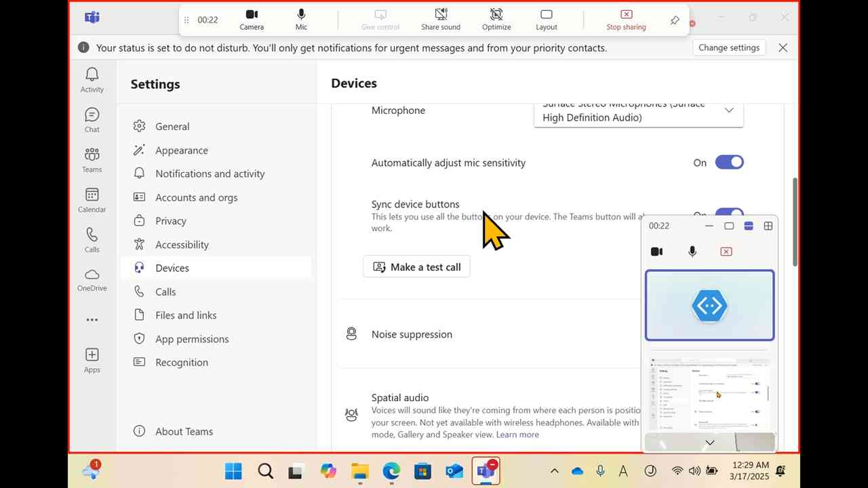The image size is (868, 488).
Task: Open Layout options in sharing toolbar
Action: (547, 20)
